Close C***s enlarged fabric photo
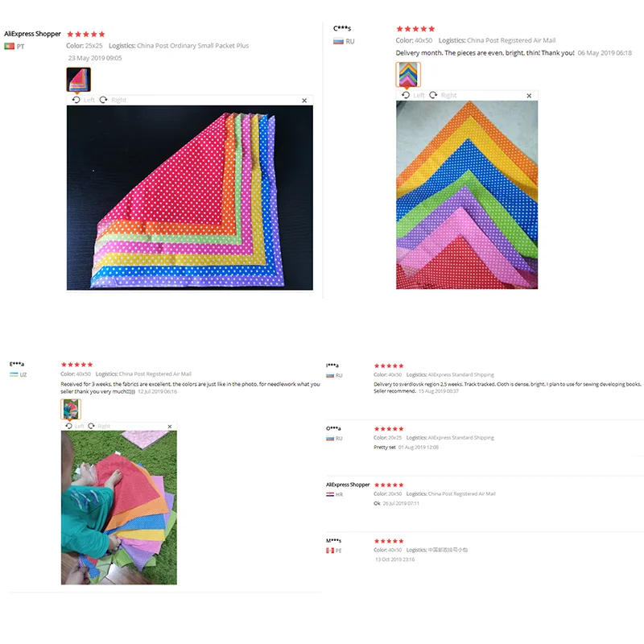 click(529, 95)
